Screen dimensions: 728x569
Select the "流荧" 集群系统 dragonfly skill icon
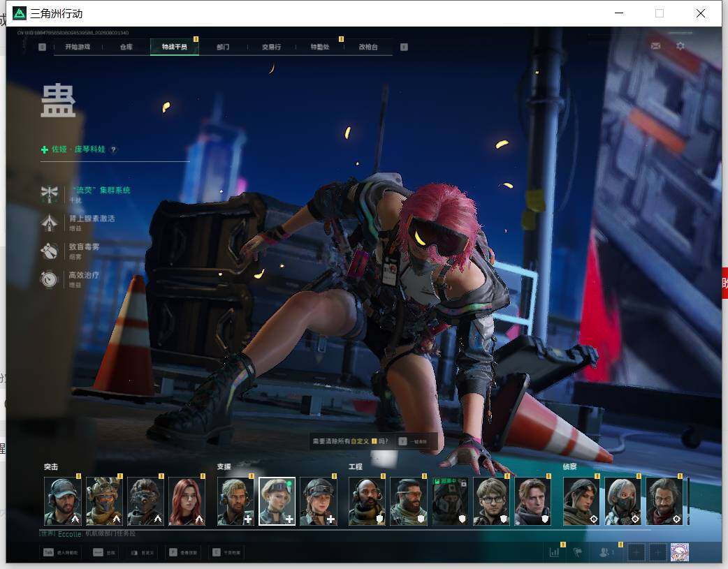[x=49, y=194]
